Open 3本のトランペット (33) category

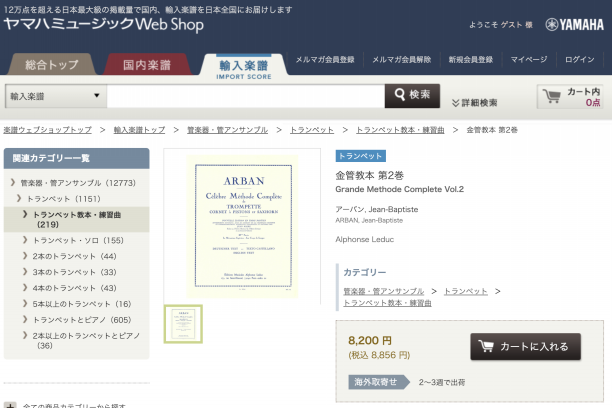(x=74, y=272)
